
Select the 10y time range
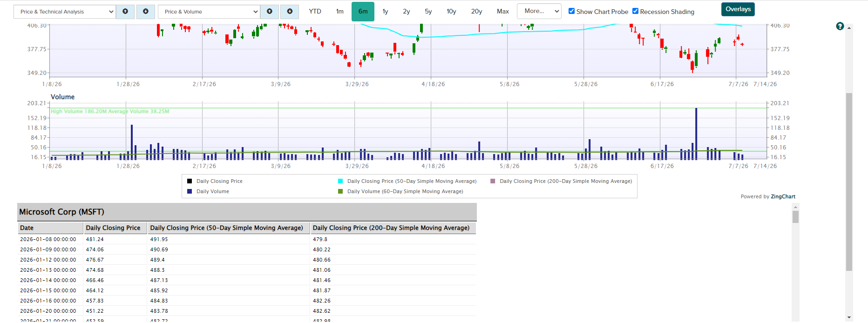click(x=451, y=12)
